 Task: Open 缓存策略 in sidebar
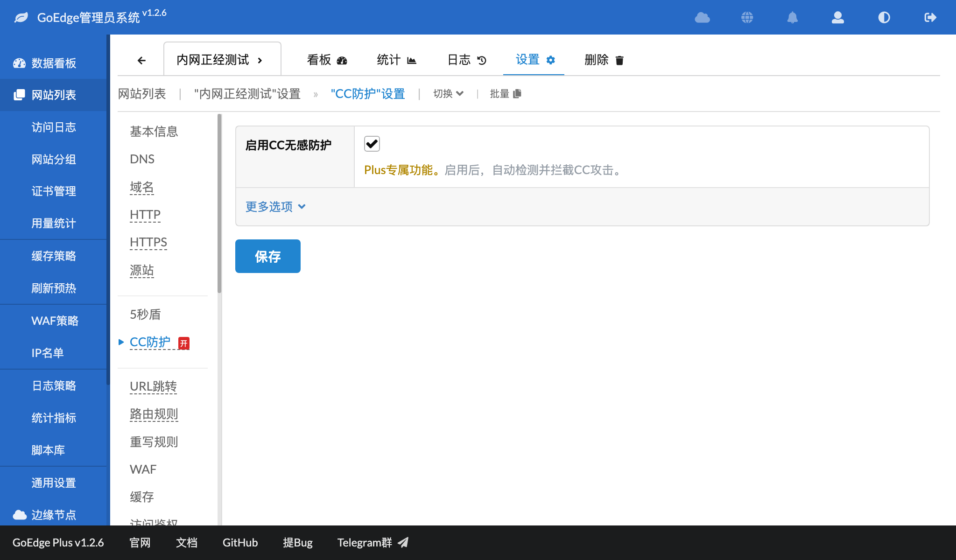tap(53, 256)
